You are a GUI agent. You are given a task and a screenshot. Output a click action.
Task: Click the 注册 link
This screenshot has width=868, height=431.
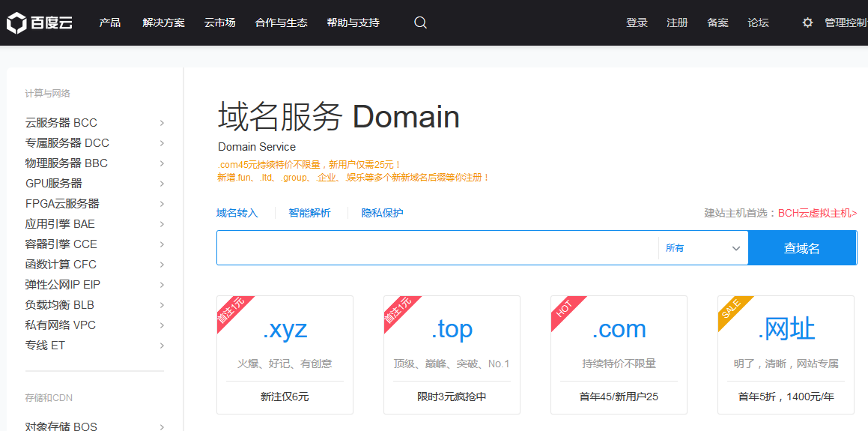coord(678,22)
